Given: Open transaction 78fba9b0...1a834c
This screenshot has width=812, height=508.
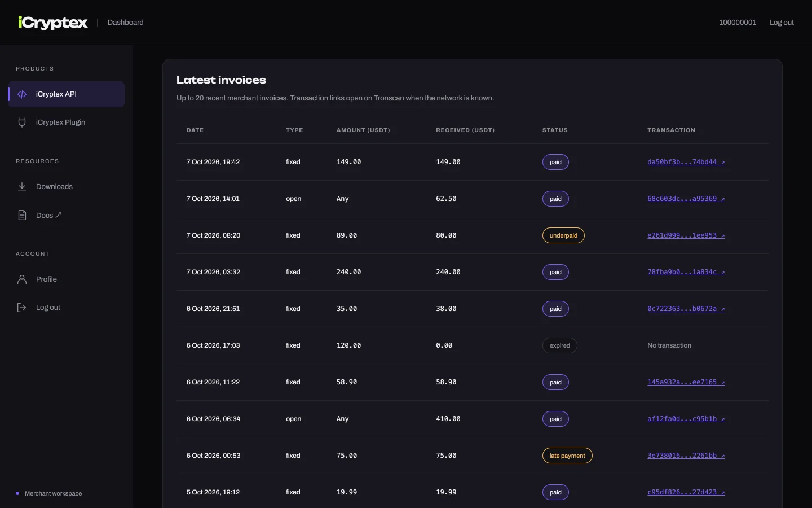Looking at the screenshot, I should (x=686, y=272).
